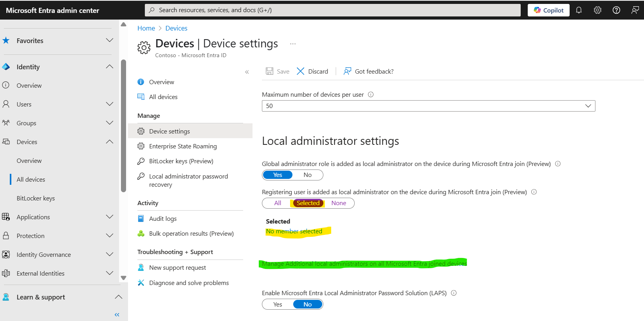Click the Favorites star icon
Screen dimensions: 644x321
pos(6,40)
